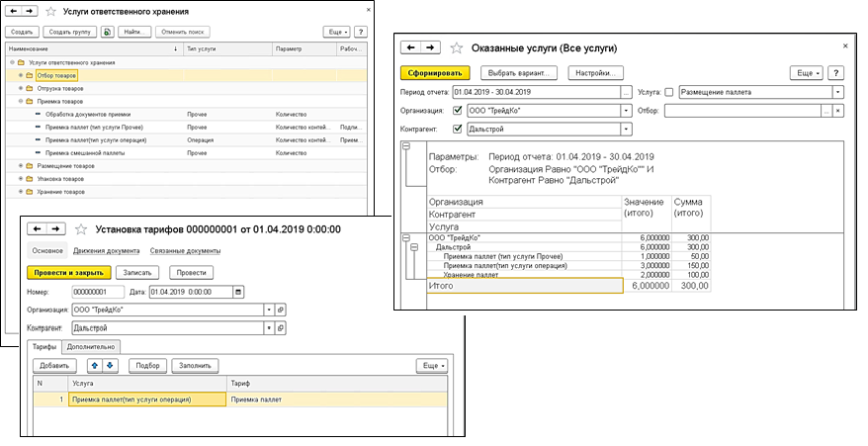868x446 pixels.
Task: Close the Оказанные услуги report window
Action: 845,46
